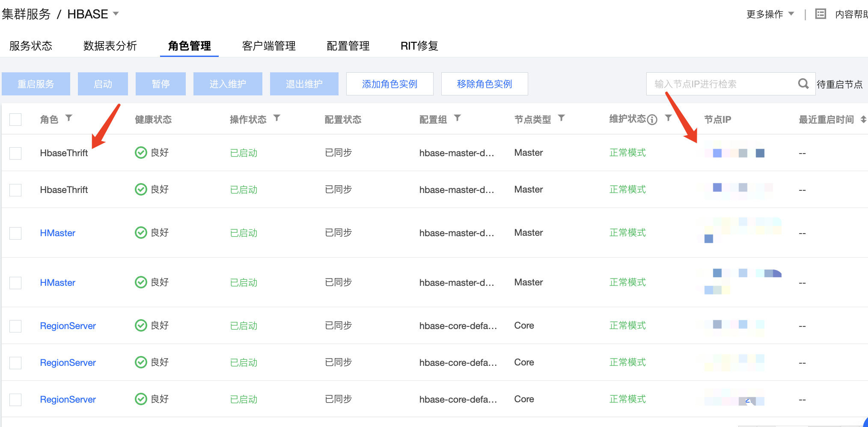Click the search magnifier icon
The width and height of the screenshot is (868, 427).
[803, 83]
